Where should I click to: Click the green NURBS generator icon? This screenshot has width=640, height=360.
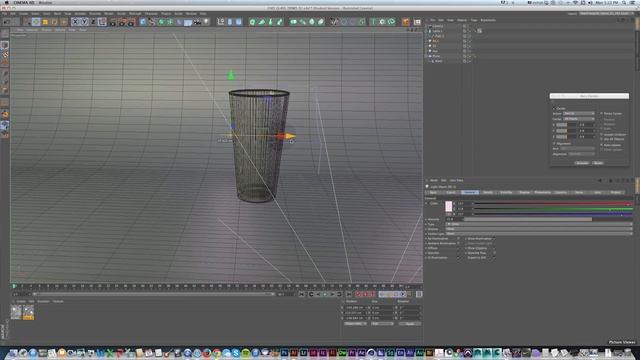coord(161,22)
